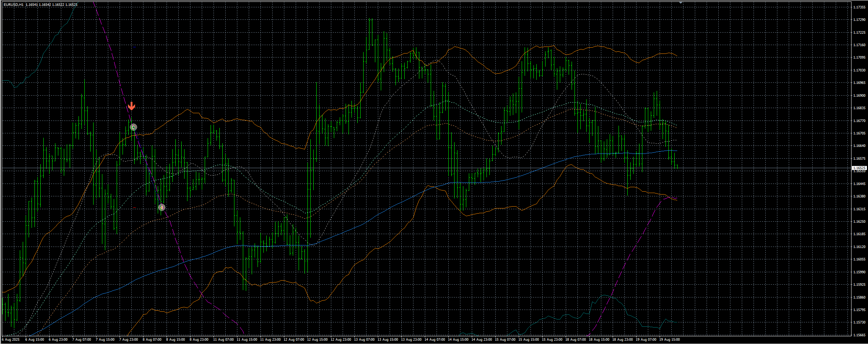Click the 19 Aug 07:00 time label
This screenshot has width=868, height=344.
[x=646, y=340]
